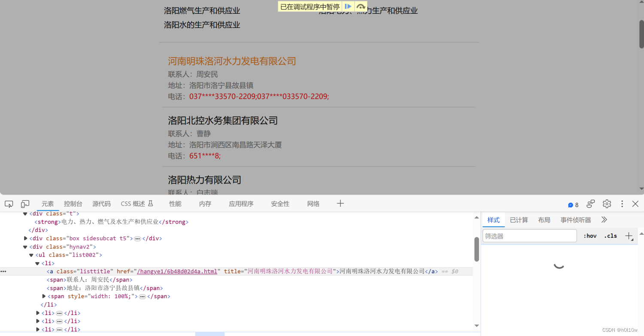Open 洛阳水的生产和供应业 category link
Image resolution: width=644 pixels, height=336 pixels.
pos(202,25)
